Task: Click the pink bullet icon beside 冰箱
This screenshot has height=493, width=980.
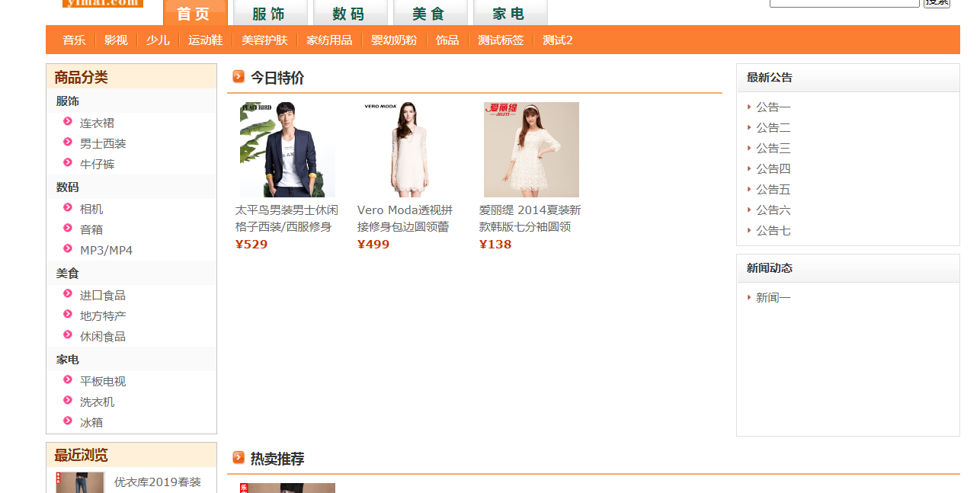Action: tap(68, 421)
